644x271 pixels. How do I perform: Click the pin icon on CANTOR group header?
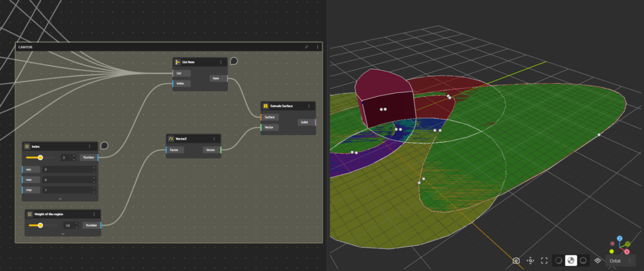[306, 47]
